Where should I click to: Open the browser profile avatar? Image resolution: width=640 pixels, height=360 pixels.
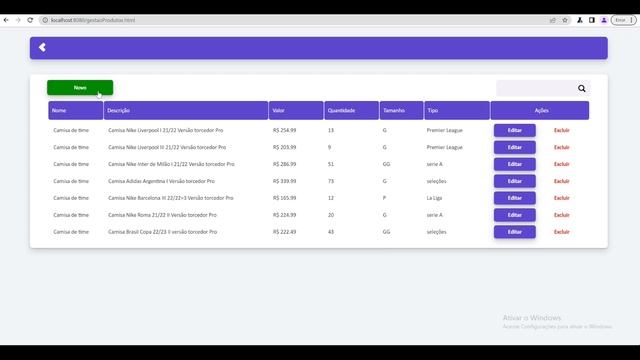[x=604, y=20]
